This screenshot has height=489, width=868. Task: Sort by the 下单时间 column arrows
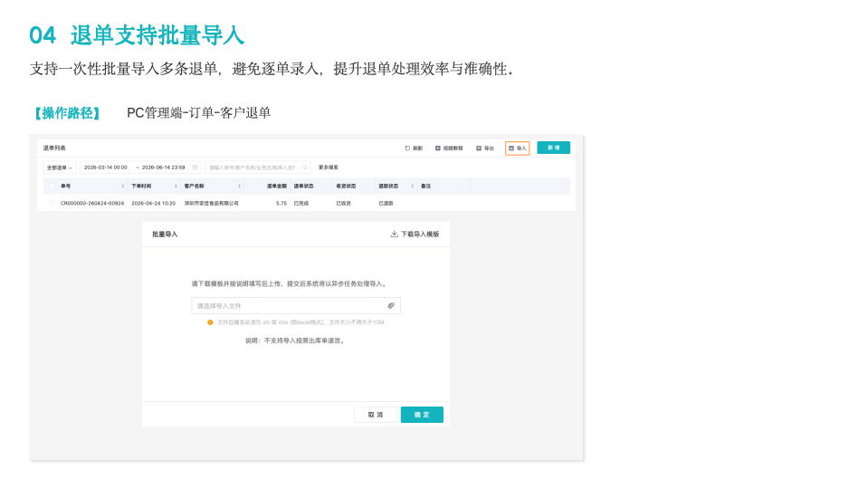176,186
